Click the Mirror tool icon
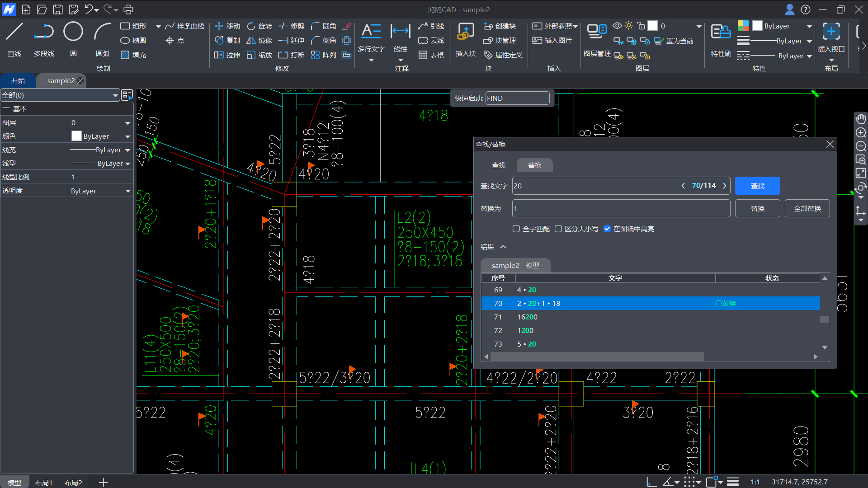The width and height of the screenshot is (868, 488). pyautogui.click(x=251, y=41)
